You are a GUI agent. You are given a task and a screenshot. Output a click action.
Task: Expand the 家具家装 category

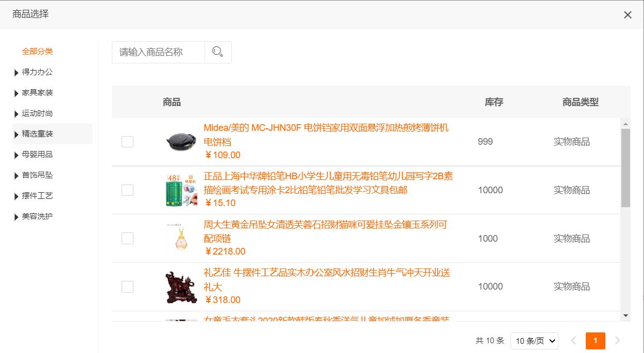tap(32, 93)
